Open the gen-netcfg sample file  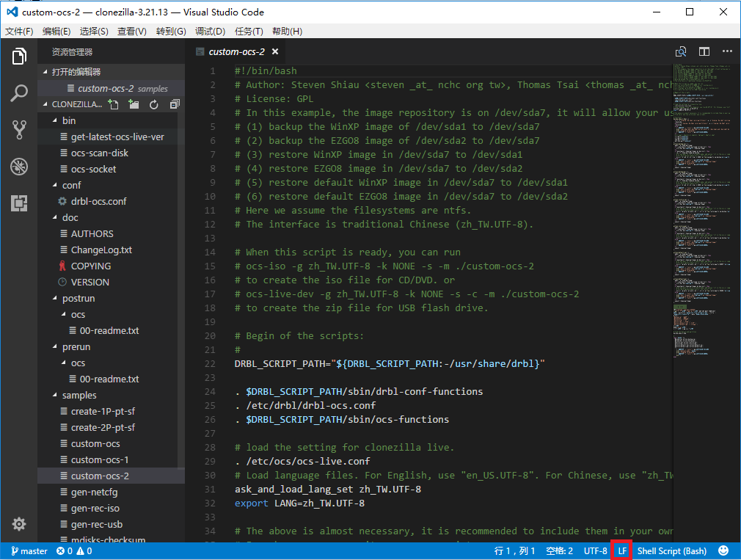(94, 492)
